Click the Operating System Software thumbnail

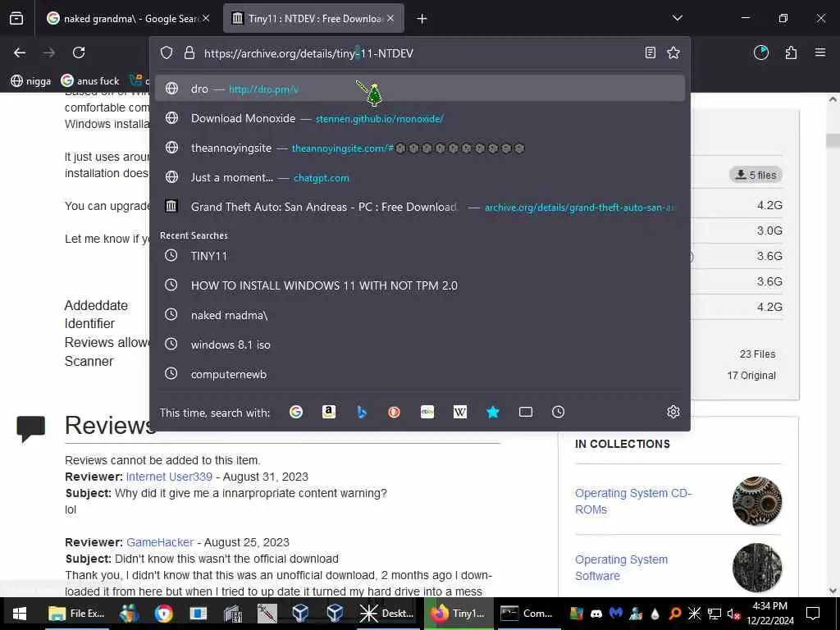[x=757, y=568]
